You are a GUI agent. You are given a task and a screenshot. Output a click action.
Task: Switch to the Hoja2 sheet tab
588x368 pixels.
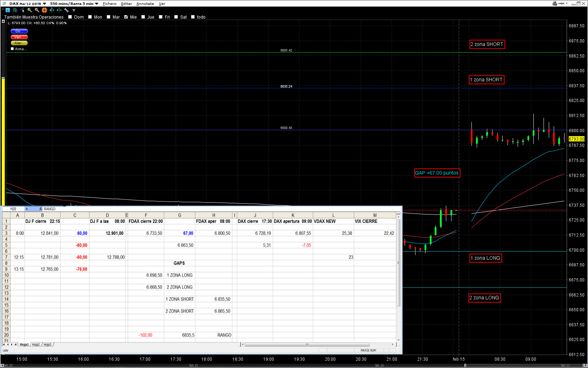(x=36, y=345)
